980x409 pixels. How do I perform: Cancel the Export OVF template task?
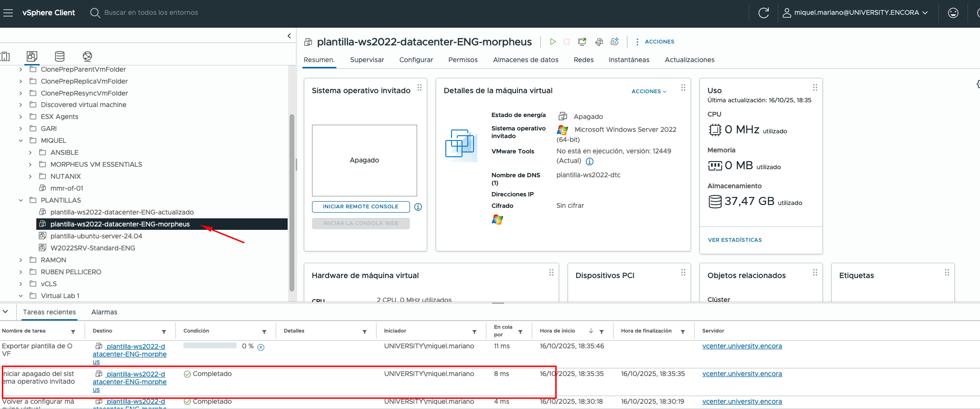(261, 347)
